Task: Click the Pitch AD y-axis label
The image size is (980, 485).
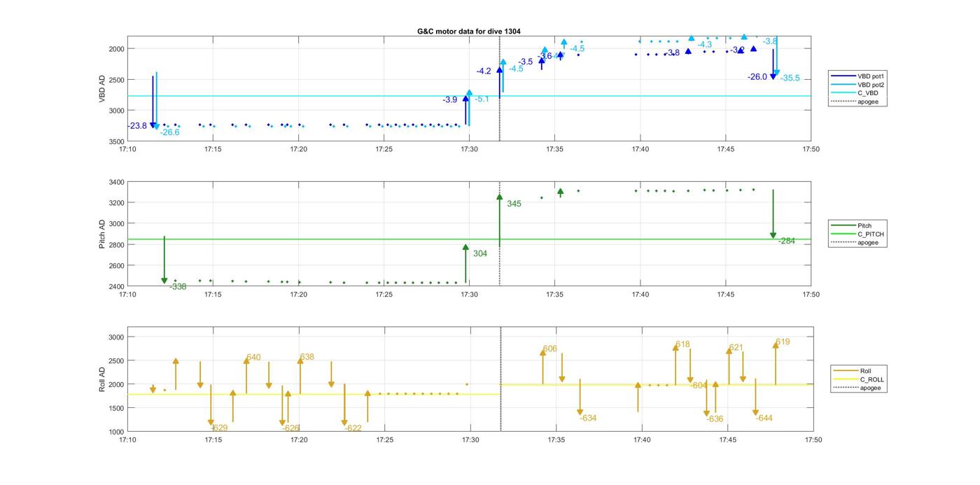Action: point(102,234)
